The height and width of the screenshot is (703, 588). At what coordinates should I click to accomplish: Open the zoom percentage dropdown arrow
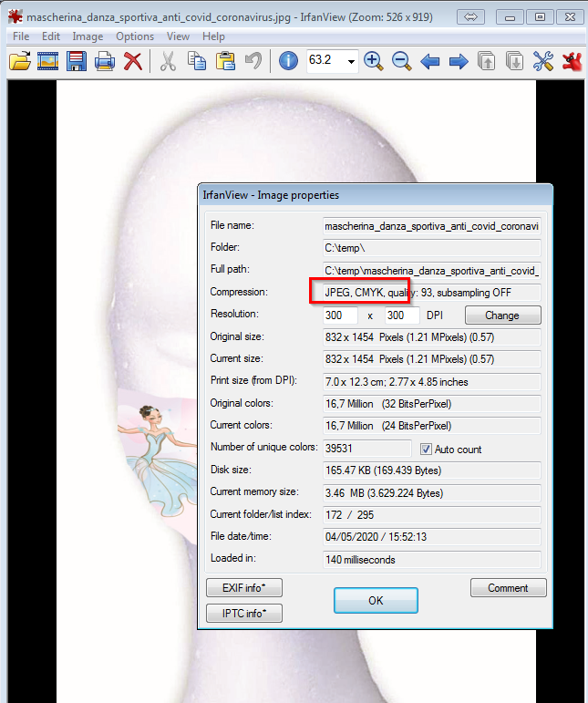point(351,61)
